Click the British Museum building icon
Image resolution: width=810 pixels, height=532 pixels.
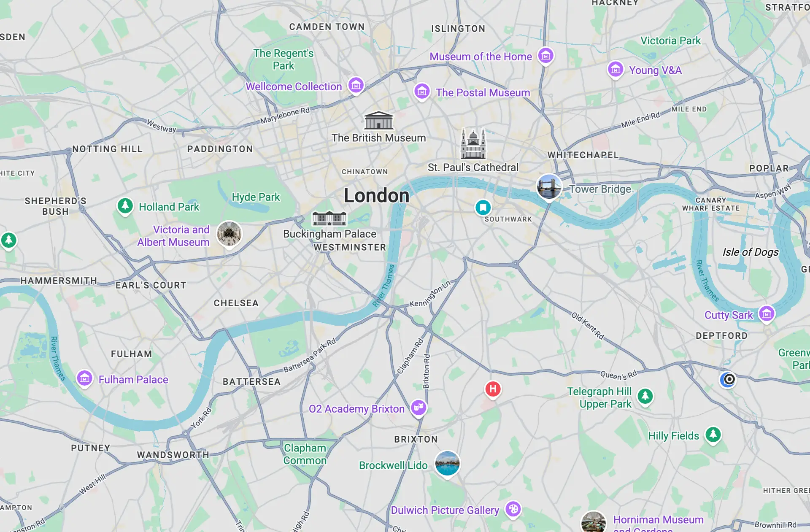click(378, 120)
